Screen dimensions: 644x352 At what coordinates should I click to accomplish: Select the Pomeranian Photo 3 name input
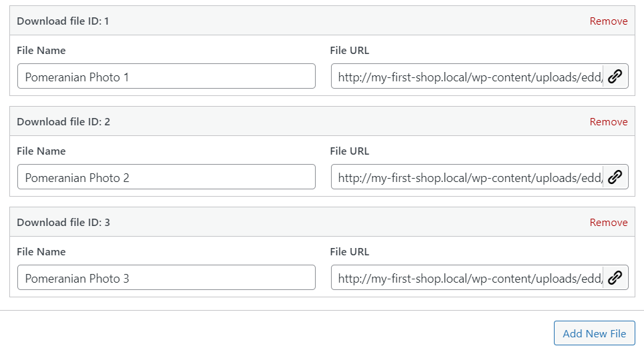166,277
